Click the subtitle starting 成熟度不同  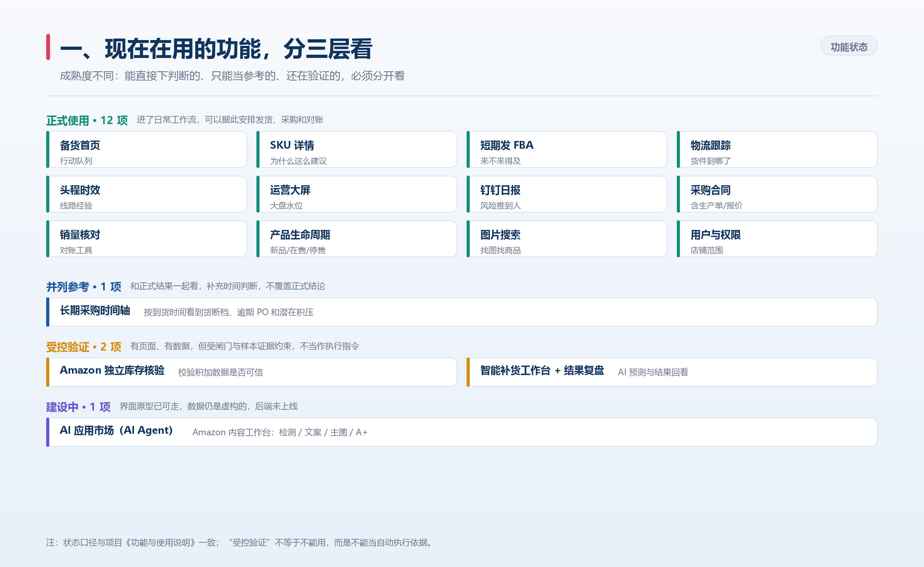pos(232,76)
